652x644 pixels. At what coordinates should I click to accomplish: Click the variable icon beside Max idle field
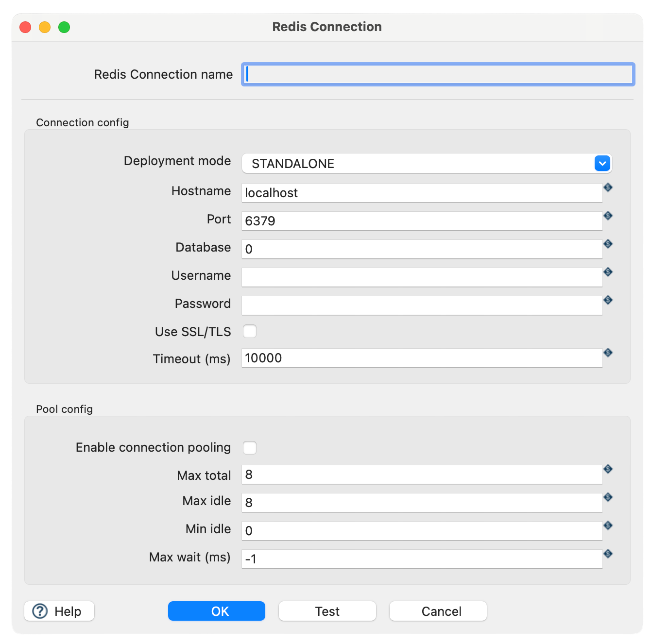tap(608, 497)
